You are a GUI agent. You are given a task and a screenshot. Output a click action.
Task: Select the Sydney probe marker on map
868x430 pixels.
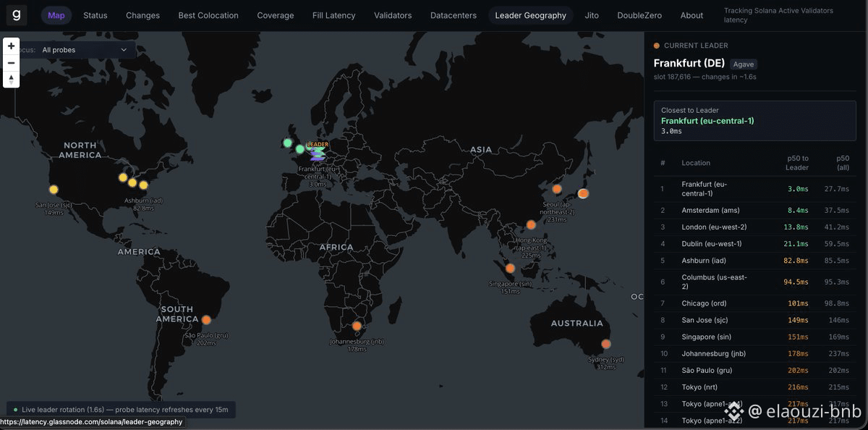[x=606, y=344]
